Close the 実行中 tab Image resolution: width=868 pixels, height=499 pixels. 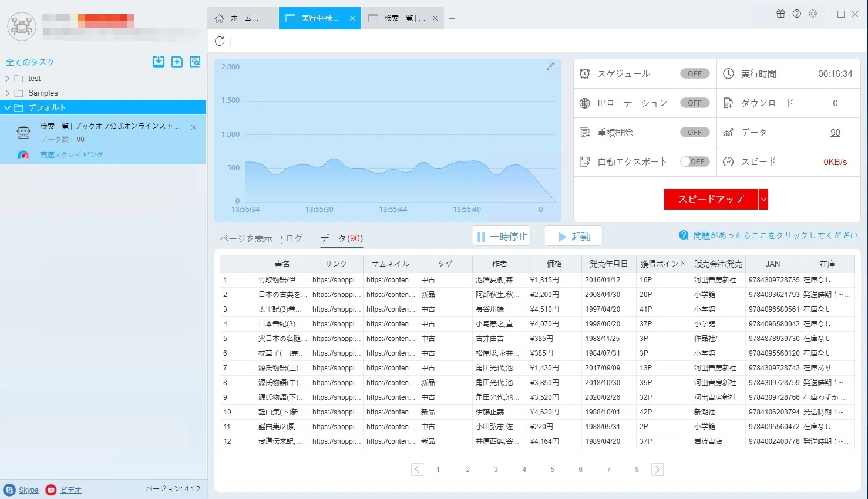pos(352,18)
